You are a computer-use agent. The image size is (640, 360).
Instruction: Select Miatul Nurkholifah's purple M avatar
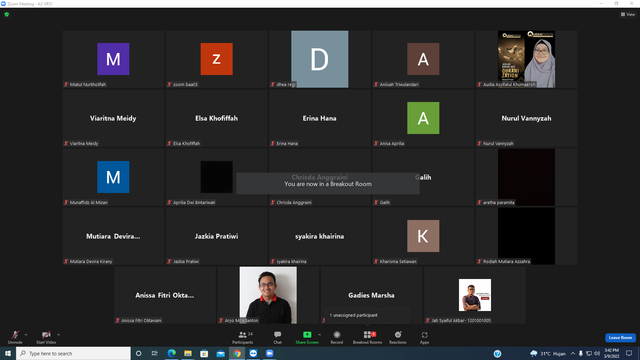[x=113, y=59]
